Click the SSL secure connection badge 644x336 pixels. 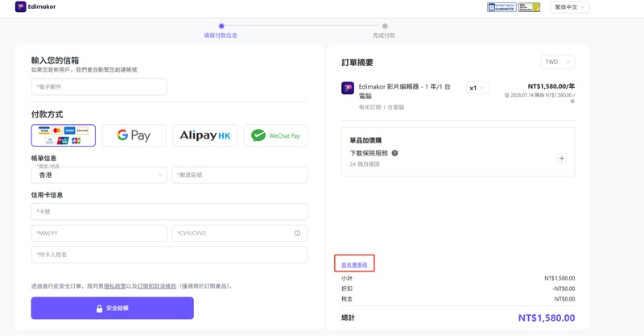529,7
